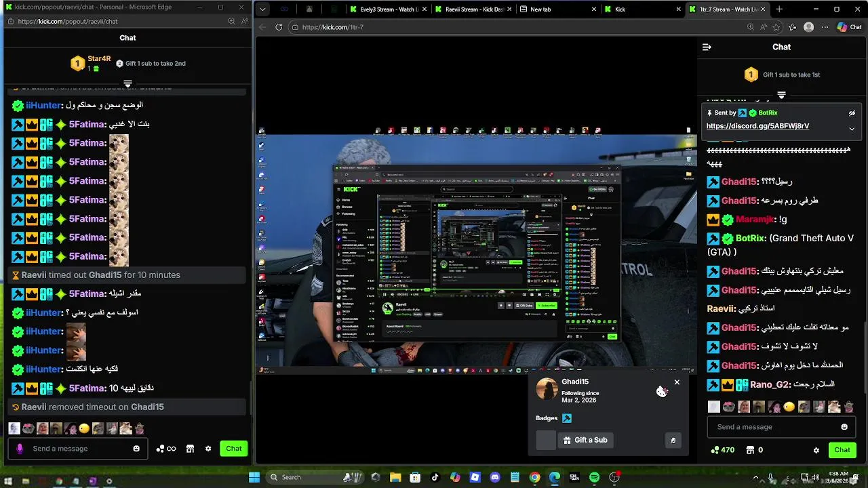Click Gift a Sub button
Viewport: 868px width, 488px height.
[585, 441]
